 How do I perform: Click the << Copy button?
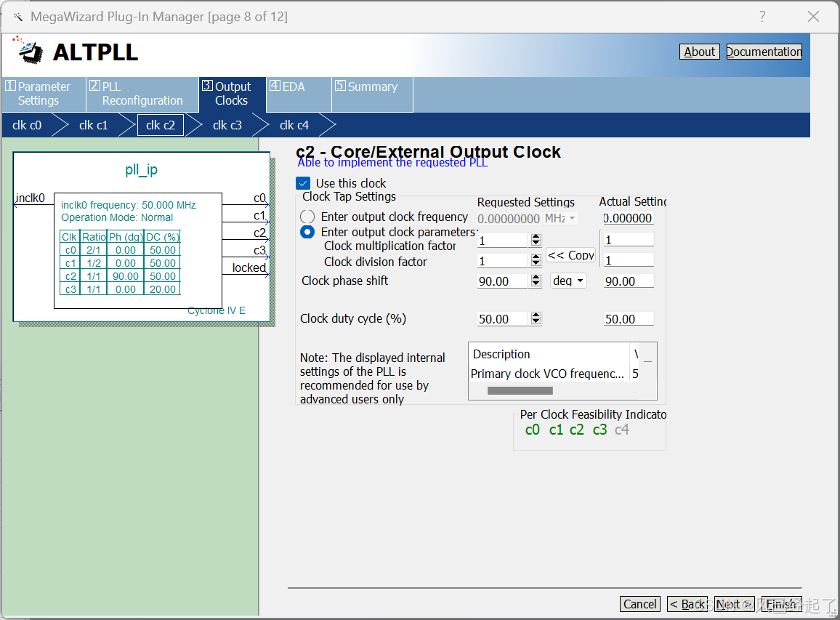click(570, 255)
